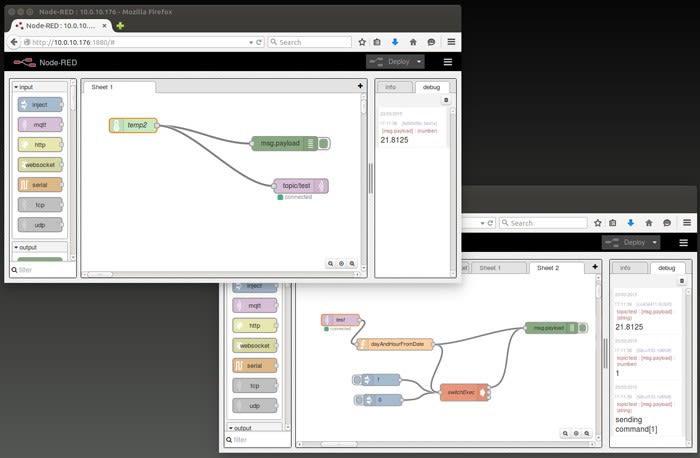The width and height of the screenshot is (700, 458).
Task: Go to home icon in front window
Action: click(x=413, y=42)
